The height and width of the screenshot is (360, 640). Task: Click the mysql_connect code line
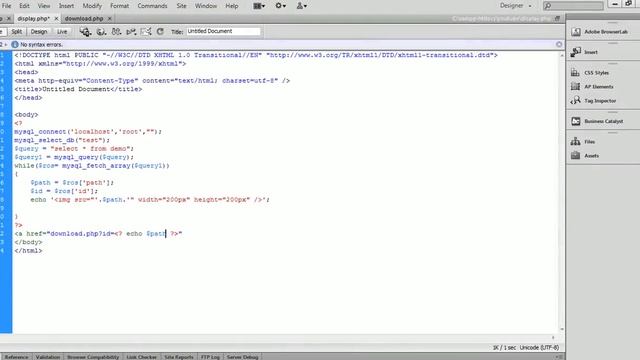[88, 132]
